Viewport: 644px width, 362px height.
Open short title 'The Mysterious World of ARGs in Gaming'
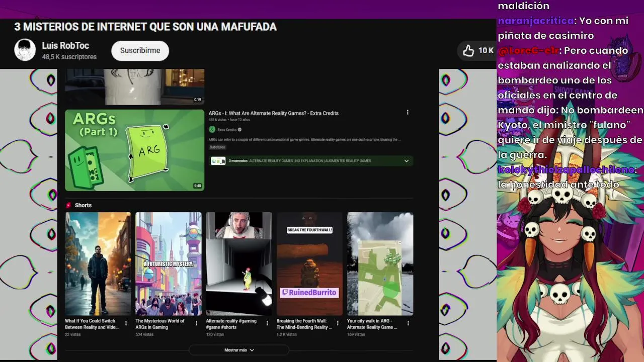160,324
